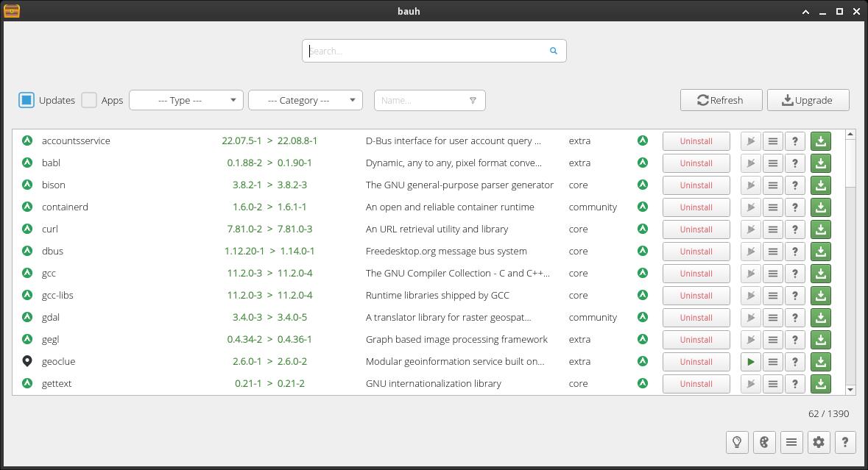Click upgrade icon for bison row
The height and width of the screenshot is (470, 868).
click(820, 185)
